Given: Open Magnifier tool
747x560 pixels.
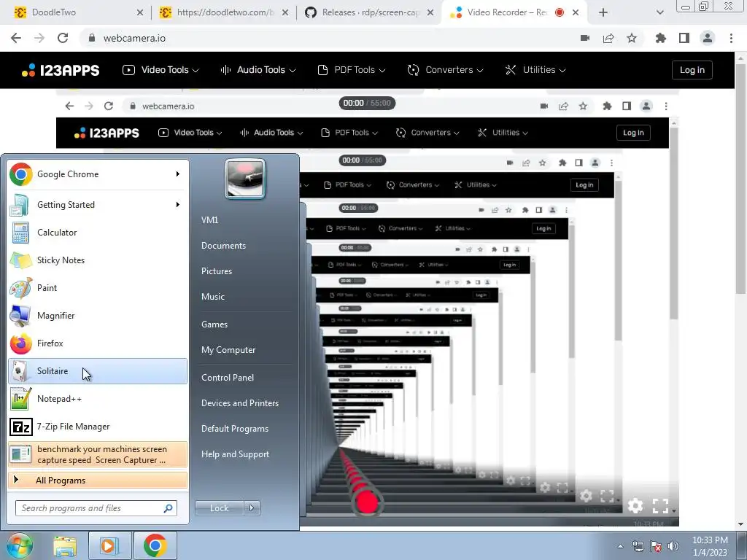Looking at the screenshot, I should (x=98, y=315).
